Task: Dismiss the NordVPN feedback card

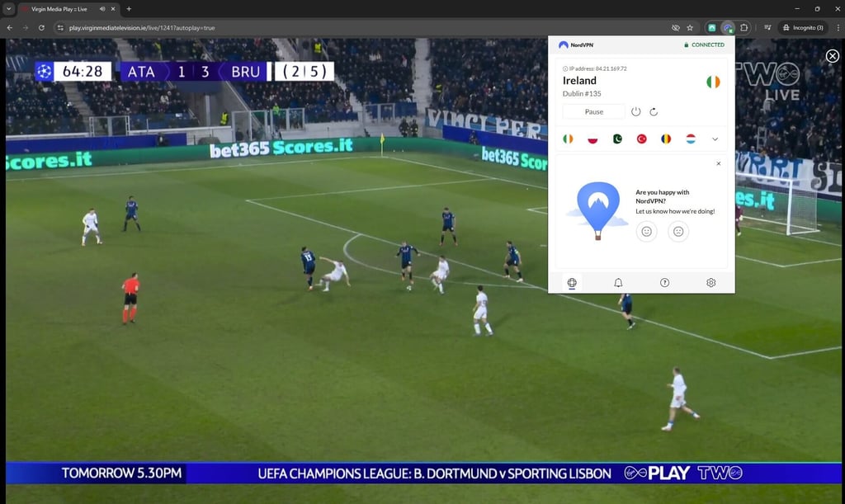Action: (x=719, y=163)
